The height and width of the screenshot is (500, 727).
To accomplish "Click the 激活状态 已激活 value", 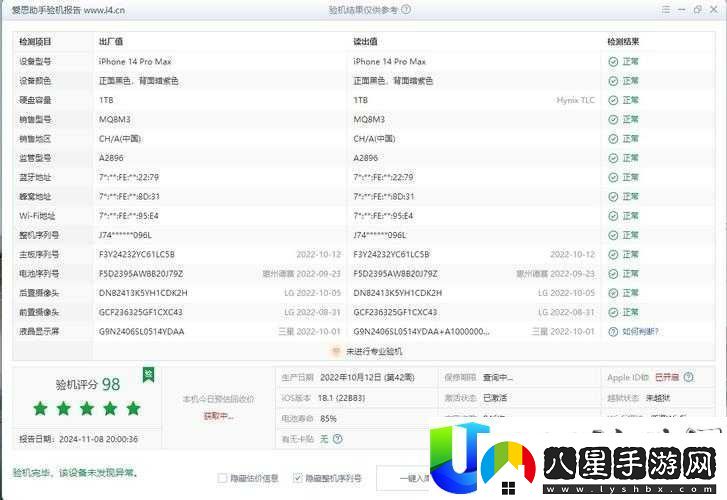I will click(495, 398).
